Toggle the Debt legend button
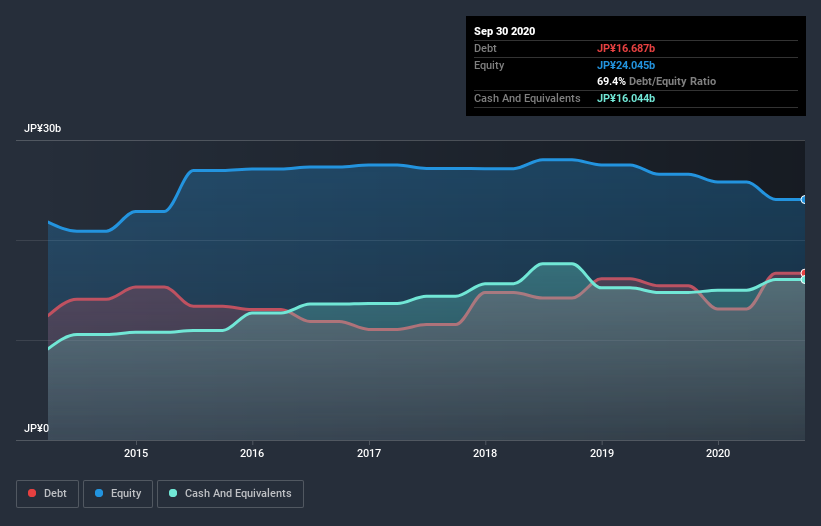Viewport: 821px width, 526px height. pos(48,494)
